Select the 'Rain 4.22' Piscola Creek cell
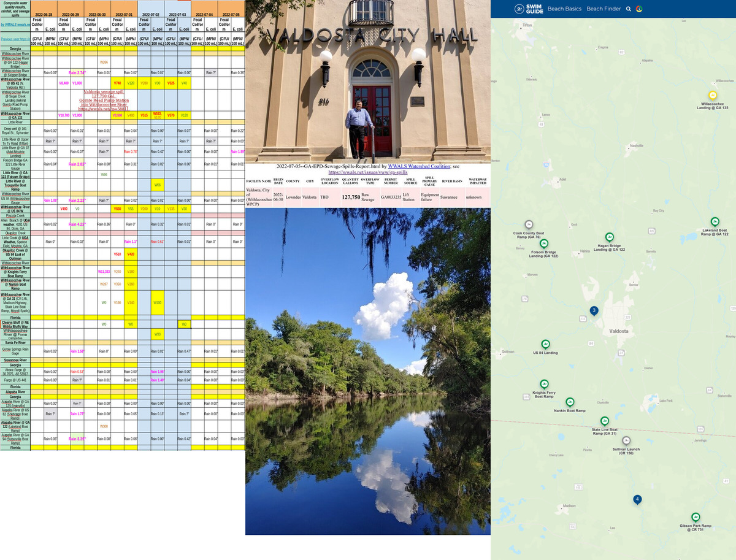The height and width of the screenshot is (560, 736). (77, 224)
